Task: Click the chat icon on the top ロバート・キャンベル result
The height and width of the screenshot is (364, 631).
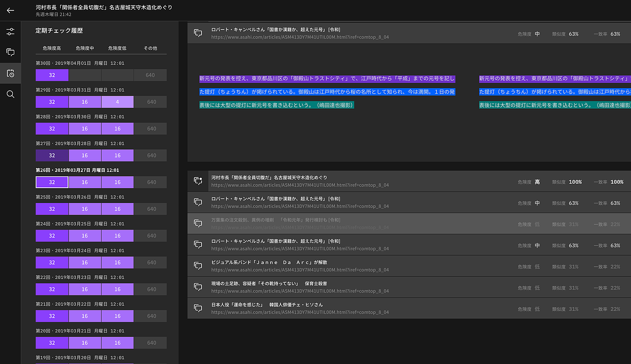Action: (198, 33)
